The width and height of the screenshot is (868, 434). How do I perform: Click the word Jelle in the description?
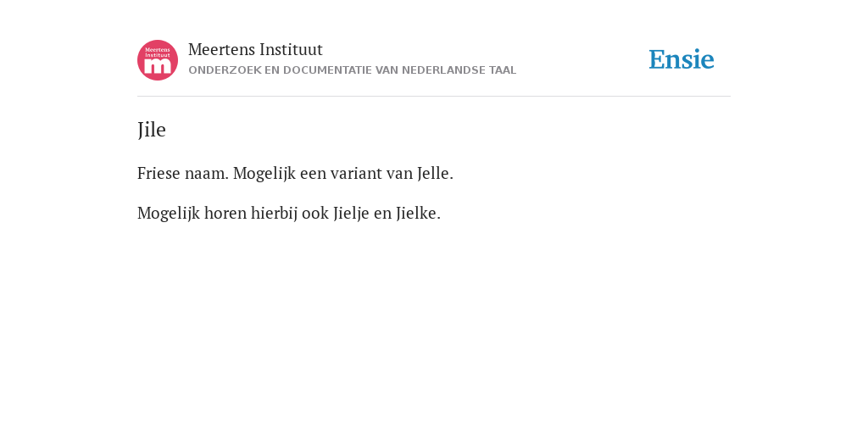[433, 173]
